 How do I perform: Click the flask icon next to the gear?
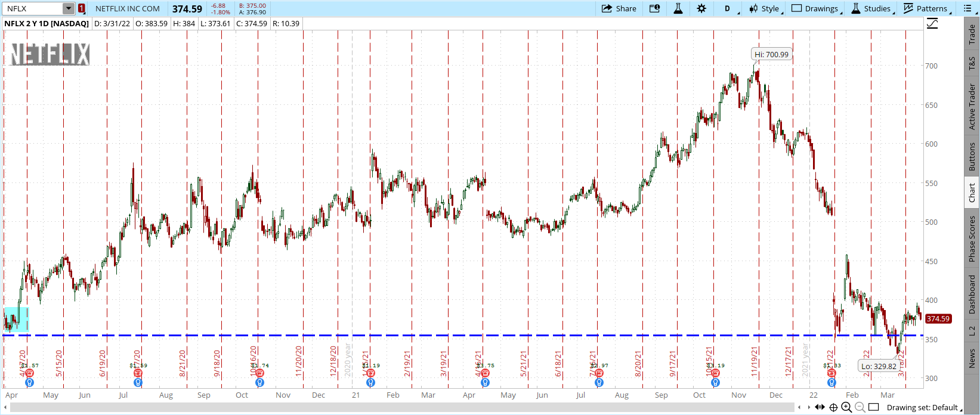pyautogui.click(x=678, y=8)
